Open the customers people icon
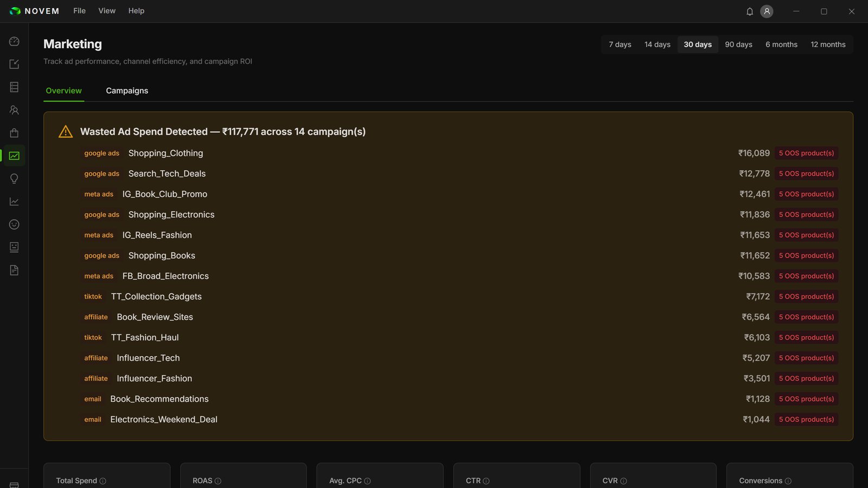 (x=14, y=110)
